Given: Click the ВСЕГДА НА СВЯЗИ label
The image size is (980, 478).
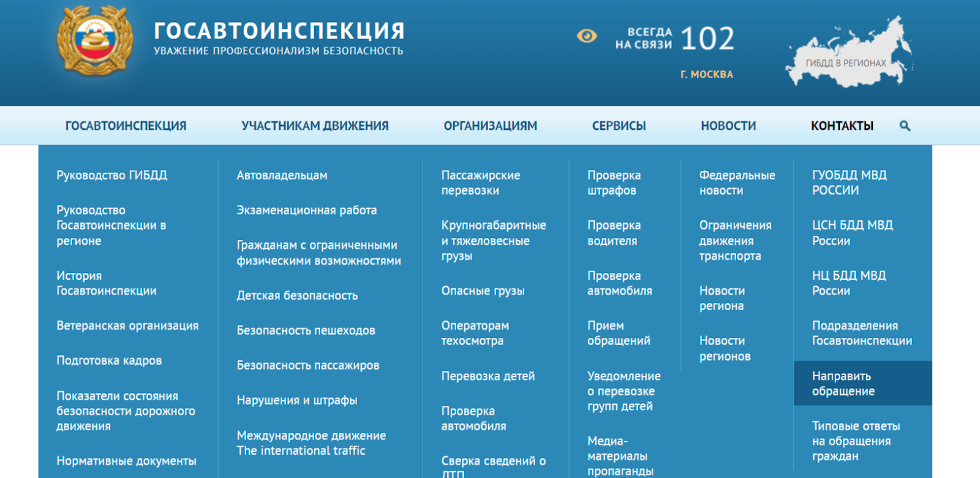Looking at the screenshot, I should (644, 39).
